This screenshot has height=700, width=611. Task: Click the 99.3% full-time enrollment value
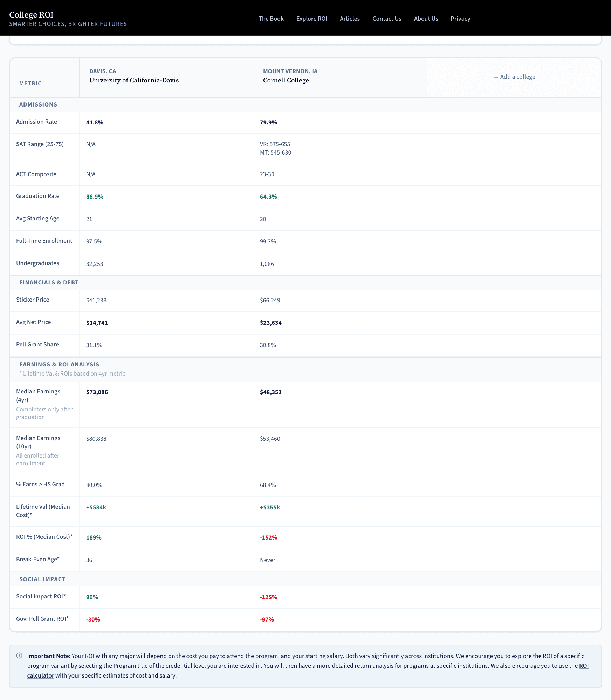point(268,241)
